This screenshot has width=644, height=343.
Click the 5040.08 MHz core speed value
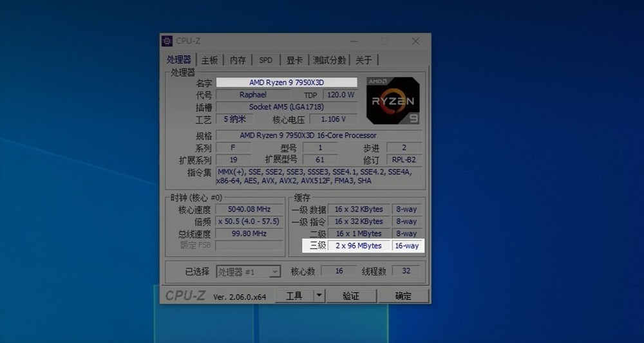tap(249, 209)
